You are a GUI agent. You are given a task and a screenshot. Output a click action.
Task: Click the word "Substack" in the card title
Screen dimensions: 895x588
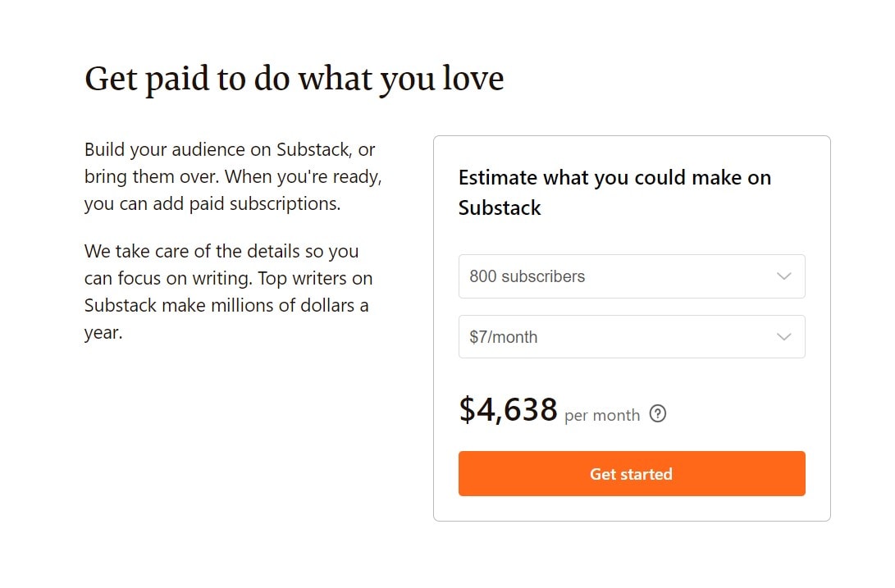tap(500, 207)
